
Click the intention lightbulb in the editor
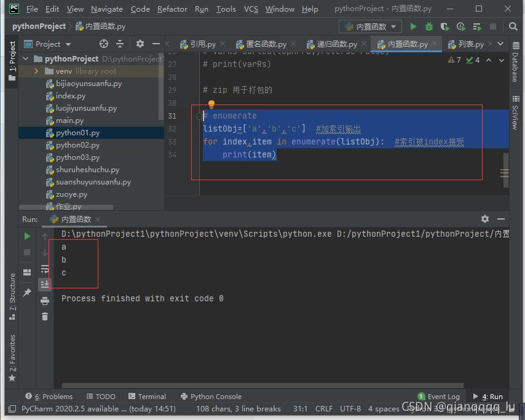point(211,105)
